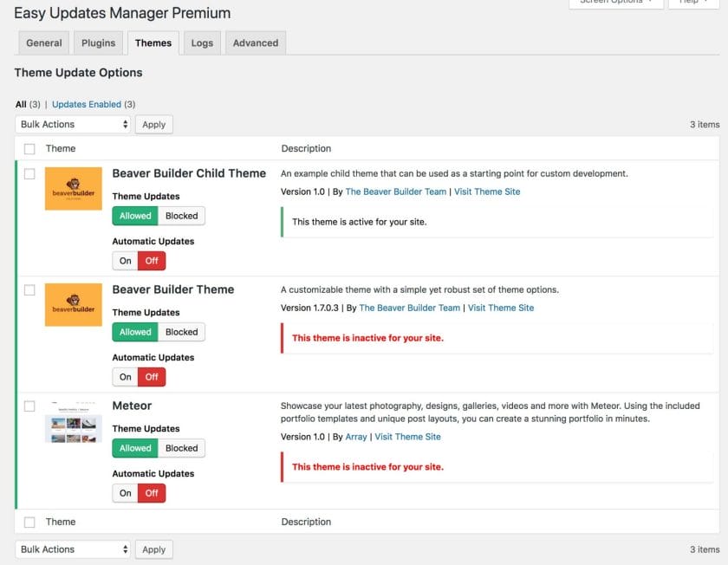Image resolution: width=728 pixels, height=565 pixels.
Task: Click the Easy Updates Manager Premium title
Action: click(122, 13)
